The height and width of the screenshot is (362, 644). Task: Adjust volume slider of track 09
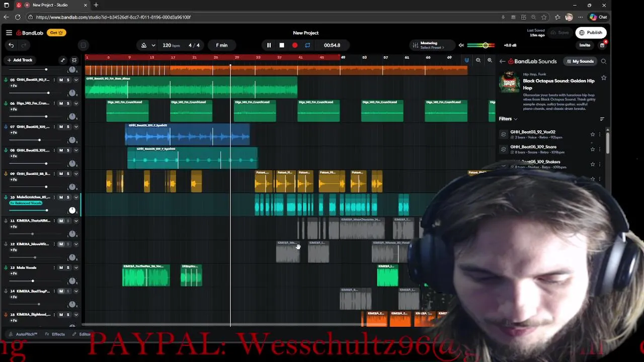coord(46,187)
